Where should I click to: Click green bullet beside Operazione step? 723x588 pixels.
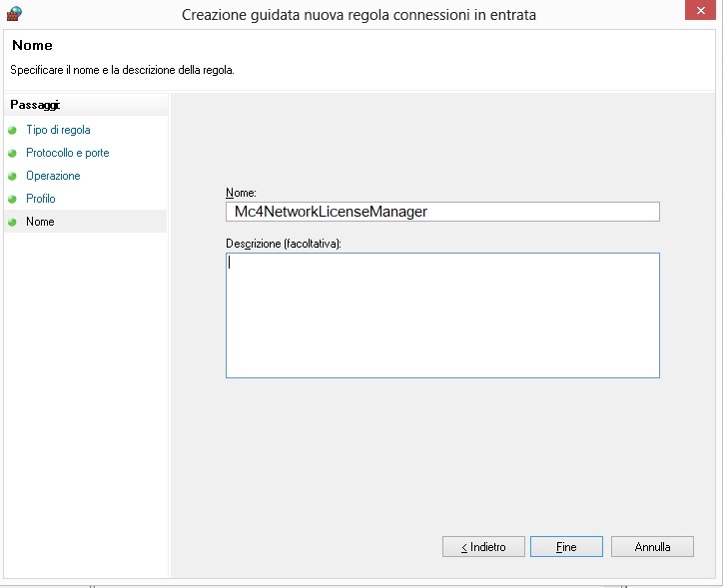[x=12, y=177]
